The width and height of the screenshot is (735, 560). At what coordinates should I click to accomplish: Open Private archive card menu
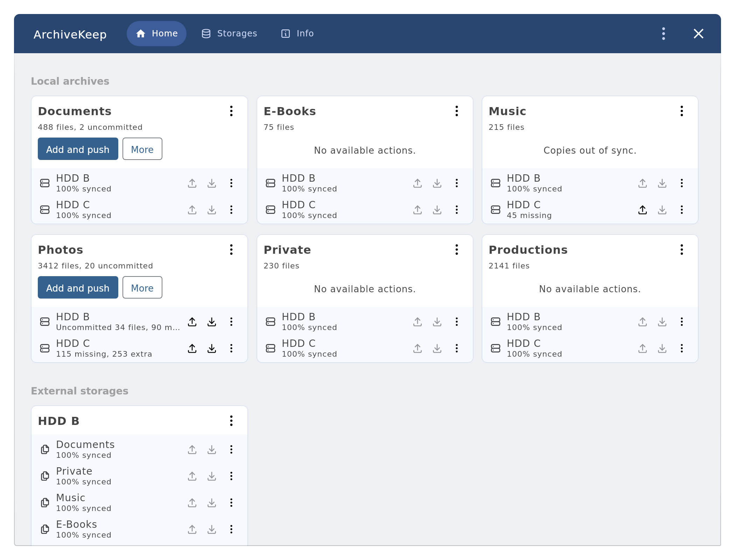point(456,250)
